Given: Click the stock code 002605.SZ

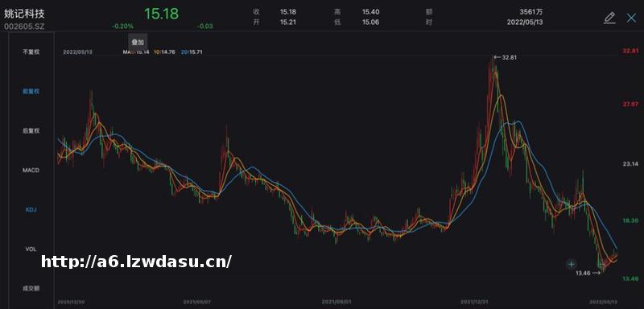Looking at the screenshot, I should point(24,27).
